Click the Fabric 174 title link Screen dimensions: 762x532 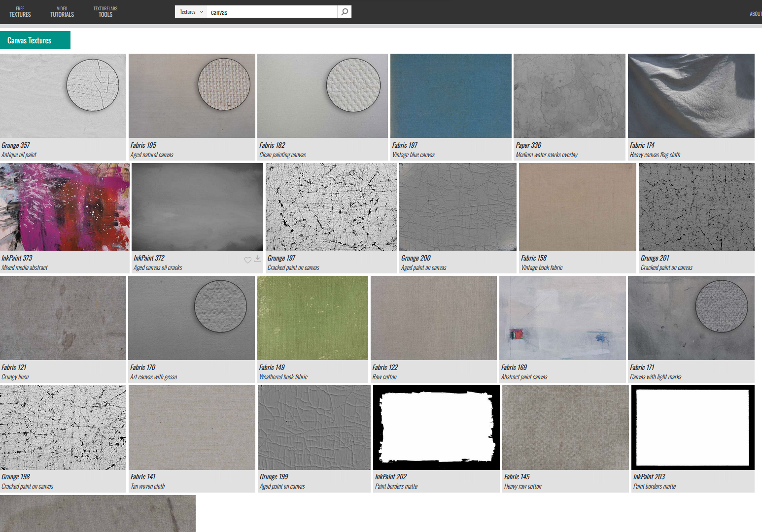click(642, 145)
